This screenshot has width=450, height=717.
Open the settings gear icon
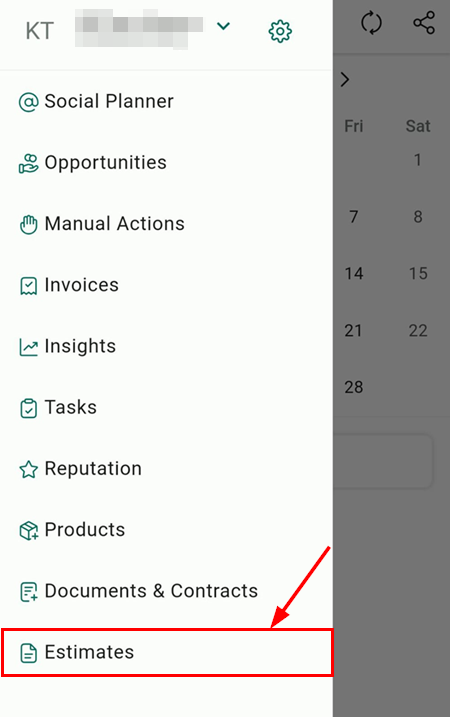click(280, 31)
